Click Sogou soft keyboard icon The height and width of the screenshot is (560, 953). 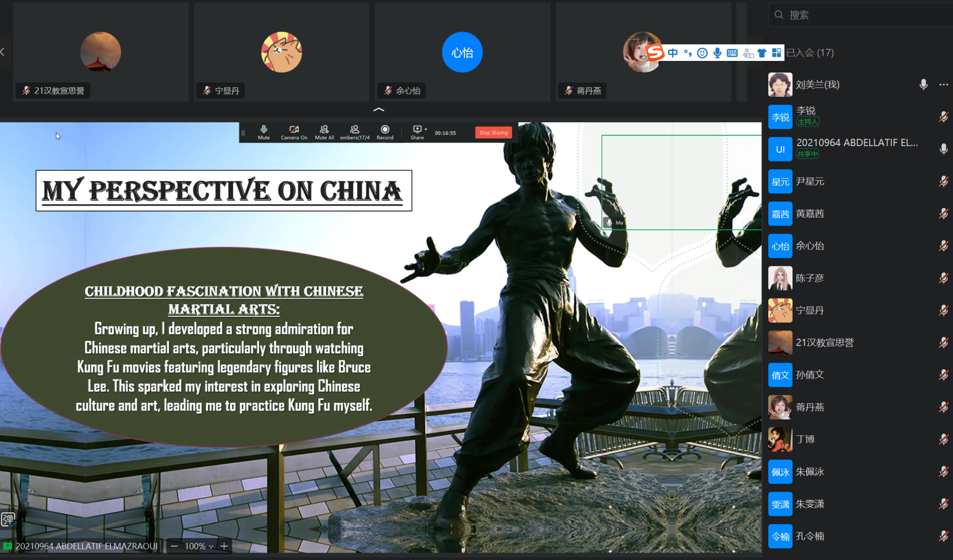[x=732, y=53]
